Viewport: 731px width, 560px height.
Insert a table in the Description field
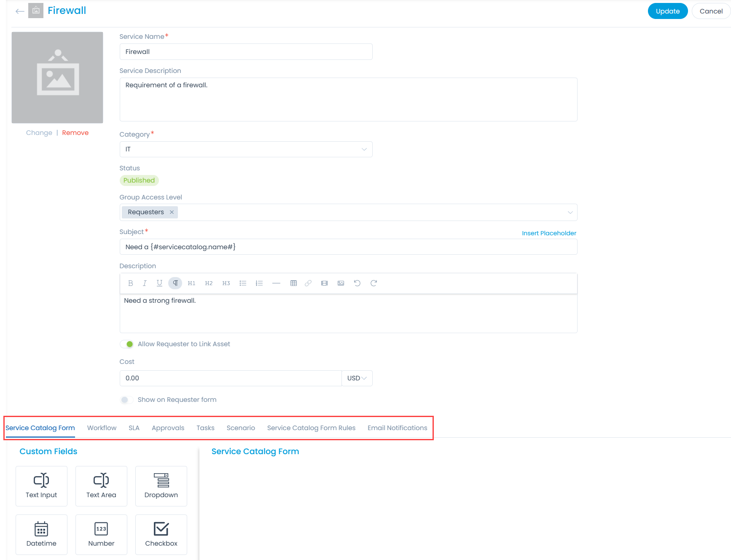tap(293, 283)
